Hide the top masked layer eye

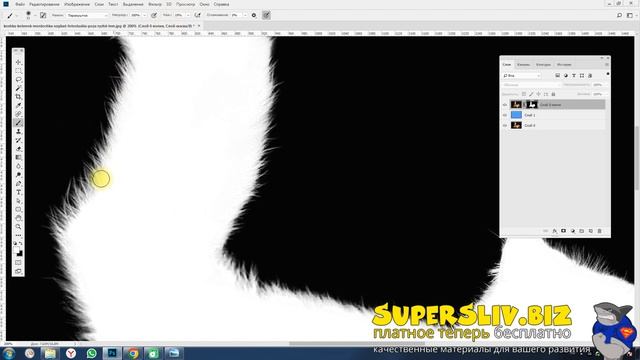[x=505, y=105]
